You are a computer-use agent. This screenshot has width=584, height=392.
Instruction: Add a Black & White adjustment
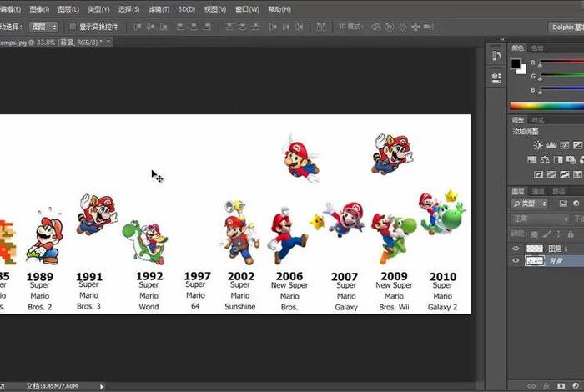[558, 160]
